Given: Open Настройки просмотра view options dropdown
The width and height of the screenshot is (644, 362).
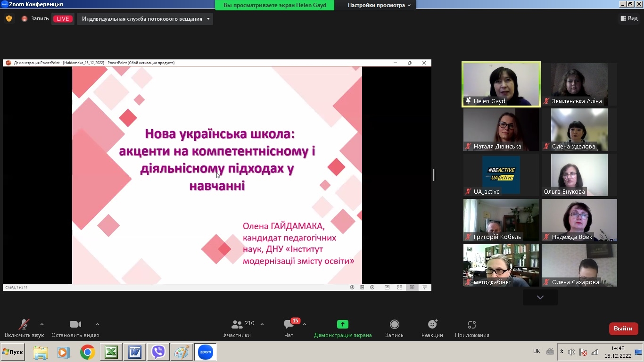Looking at the screenshot, I should (x=379, y=5).
